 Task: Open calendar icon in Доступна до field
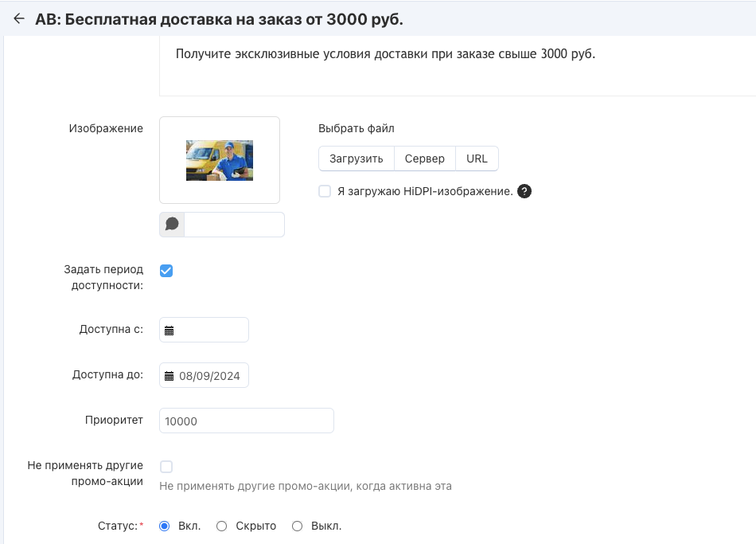[170, 376]
